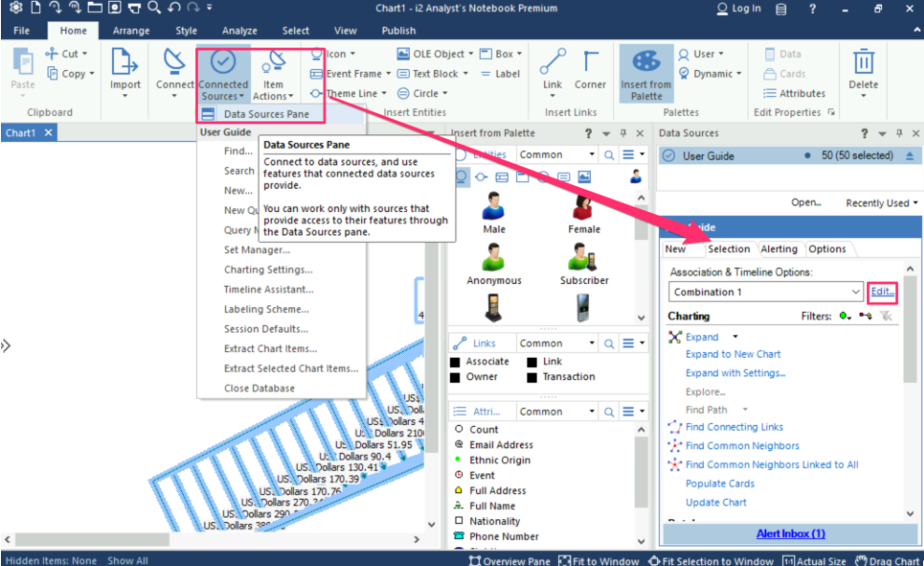
Task: Select the Link tool in Insert Links
Action: coord(552,65)
